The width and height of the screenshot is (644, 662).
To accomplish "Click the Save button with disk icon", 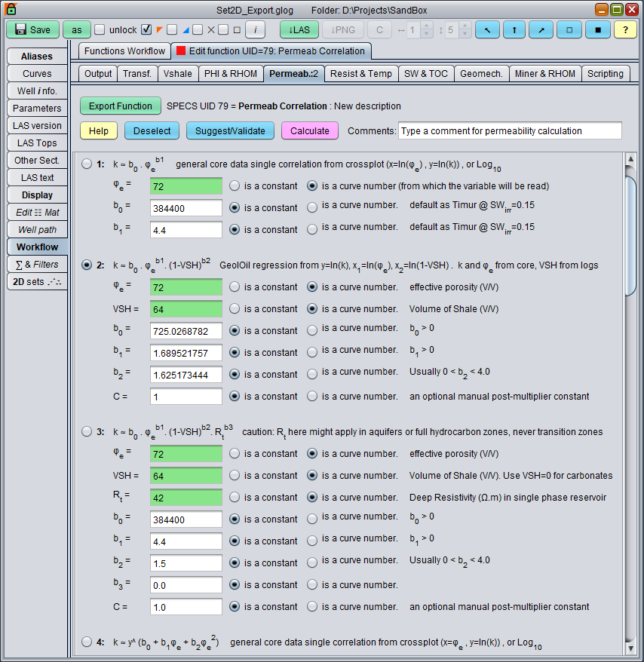I will 32,29.
